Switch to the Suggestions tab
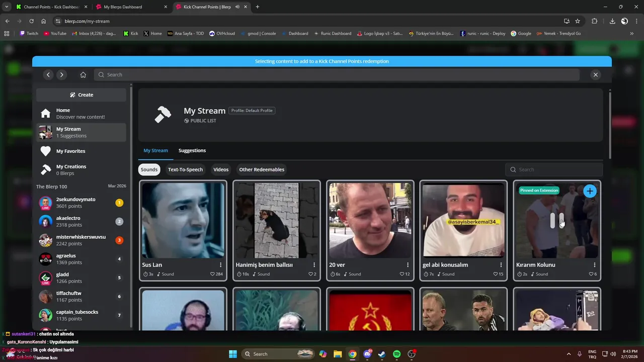This screenshot has width=644, height=362. [x=192, y=150]
